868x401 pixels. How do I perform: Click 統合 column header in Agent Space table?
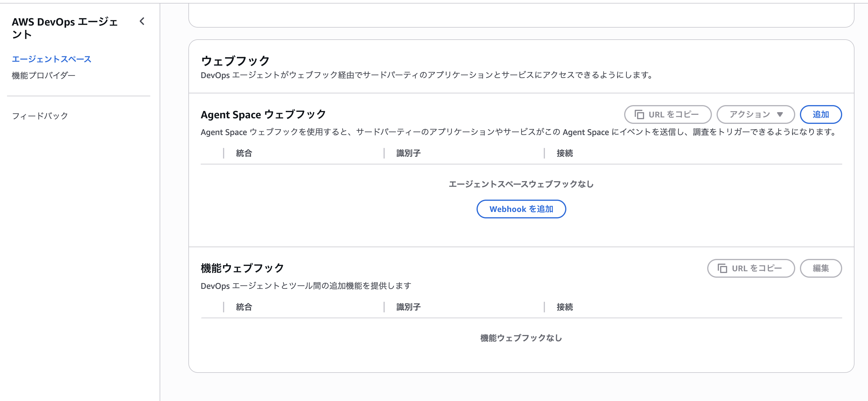coord(244,153)
